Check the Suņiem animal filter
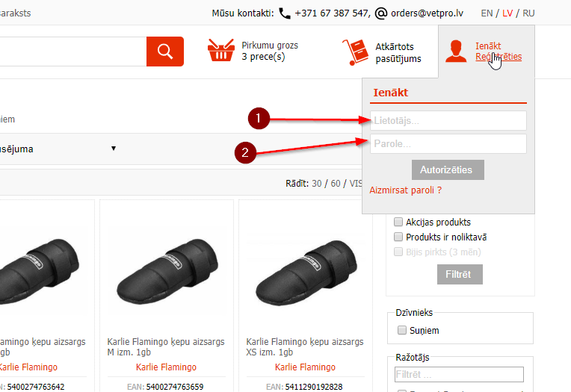 [402, 330]
